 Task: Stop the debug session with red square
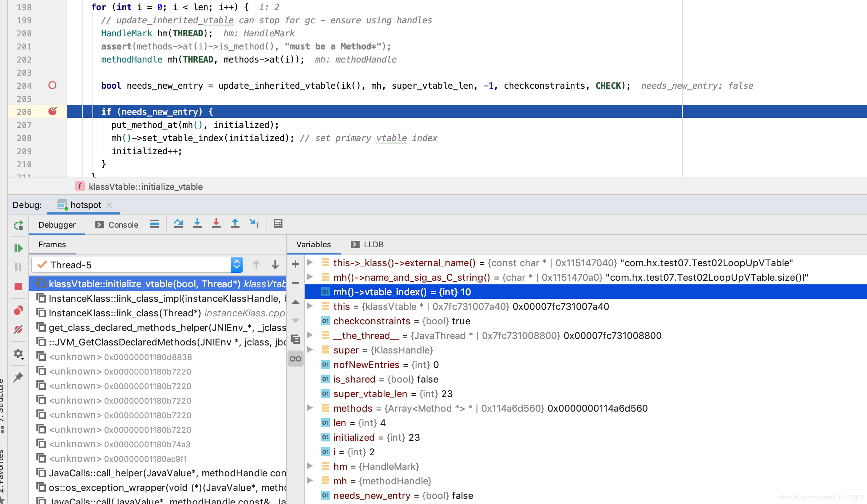[x=18, y=287]
